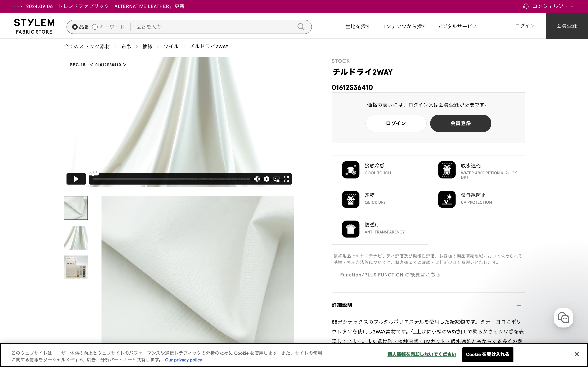Collapse the 詳細説明 section
Screen dimensions: 588x367
pos(519,305)
